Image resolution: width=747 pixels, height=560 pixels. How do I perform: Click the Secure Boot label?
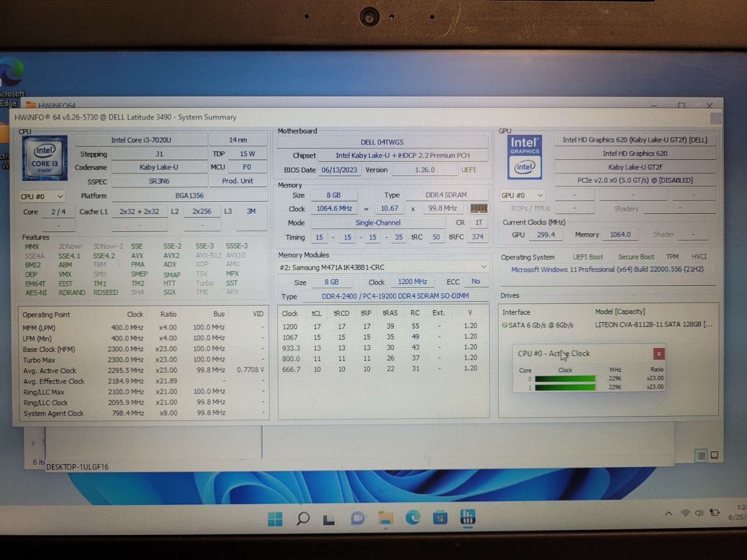pyautogui.click(x=636, y=257)
